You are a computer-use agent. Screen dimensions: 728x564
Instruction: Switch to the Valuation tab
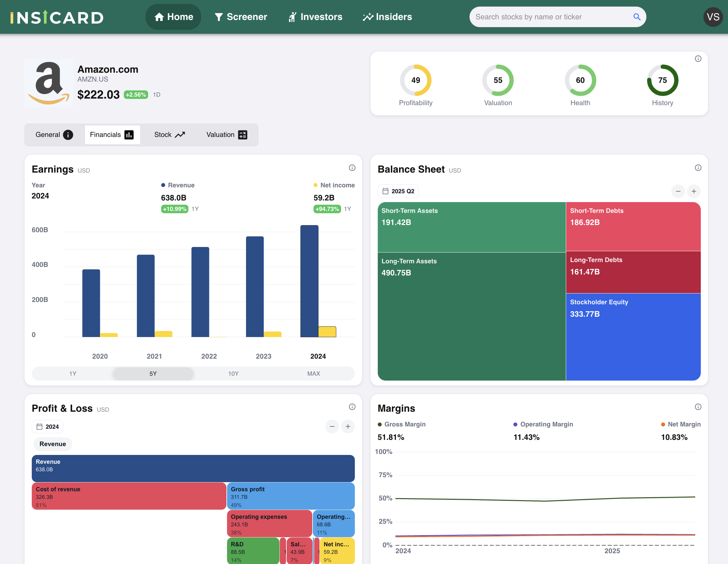point(227,135)
